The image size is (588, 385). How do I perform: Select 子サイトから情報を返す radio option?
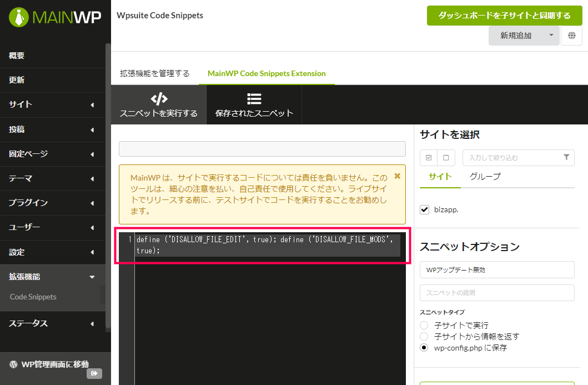tap(424, 336)
